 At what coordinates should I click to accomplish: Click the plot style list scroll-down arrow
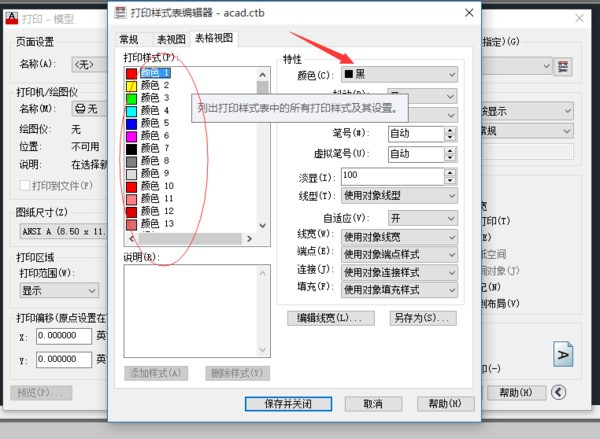coord(262,225)
